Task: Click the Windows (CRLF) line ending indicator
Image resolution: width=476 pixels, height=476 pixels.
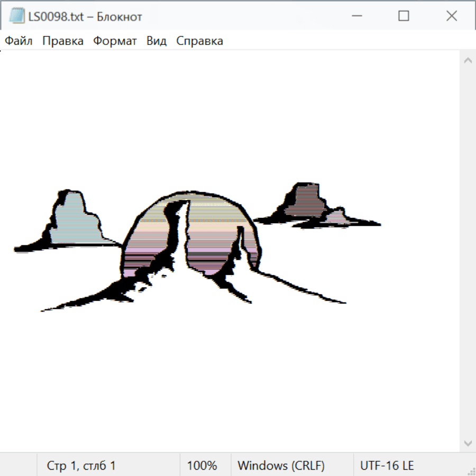Action: [281, 465]
